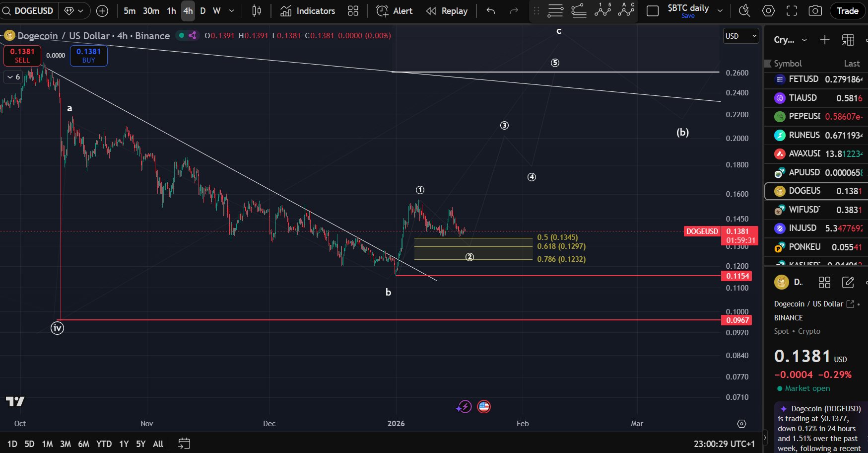Open the go-to-date calendar icon
Image resolution: width=868 pixels, height=453 pixels.
tap(184, 444)
